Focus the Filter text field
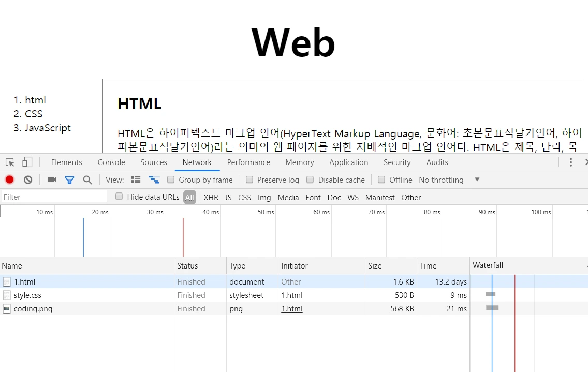This screenshot has height=372, width=588. click(54, 197)
